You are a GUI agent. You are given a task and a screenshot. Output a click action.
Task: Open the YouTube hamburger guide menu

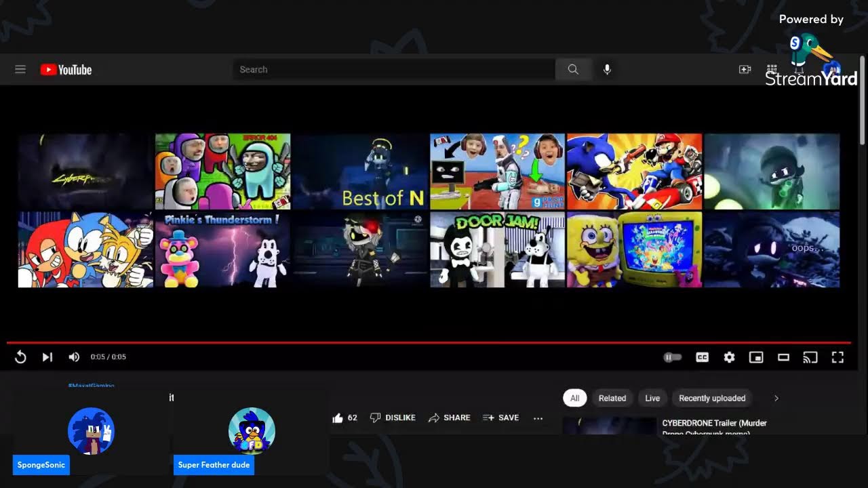pos(20,70)
